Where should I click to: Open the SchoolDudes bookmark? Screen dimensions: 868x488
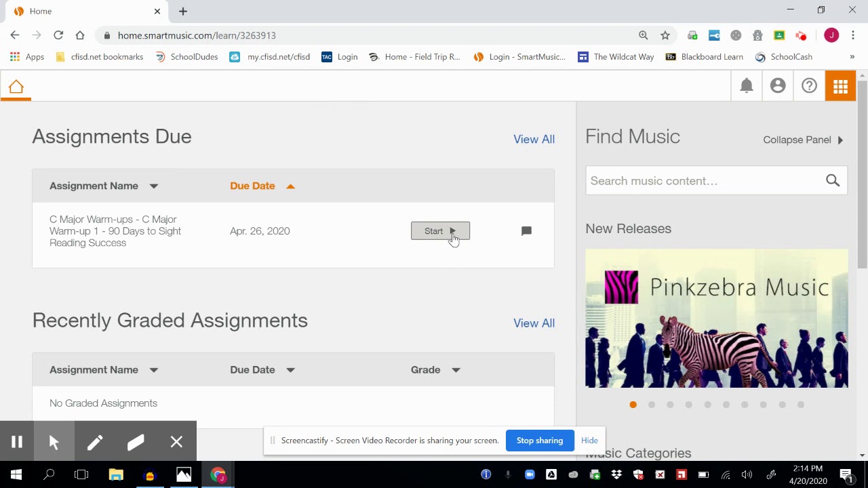186,57
